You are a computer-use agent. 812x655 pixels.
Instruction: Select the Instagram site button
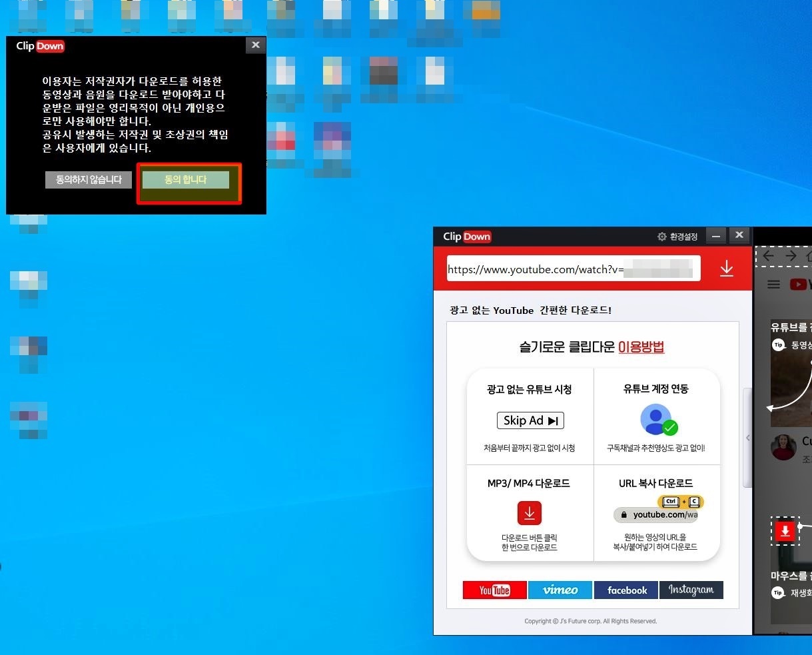(691, 590)
